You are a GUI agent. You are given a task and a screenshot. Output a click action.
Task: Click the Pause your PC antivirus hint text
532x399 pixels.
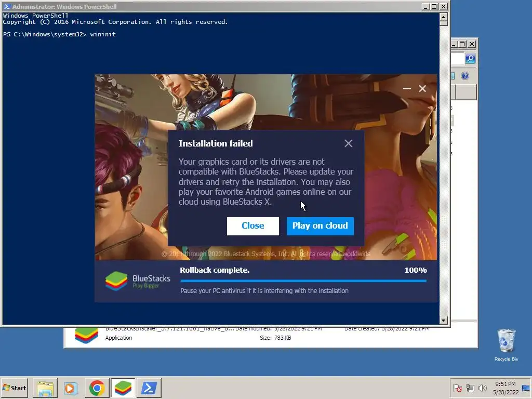(x=264, y=291)
